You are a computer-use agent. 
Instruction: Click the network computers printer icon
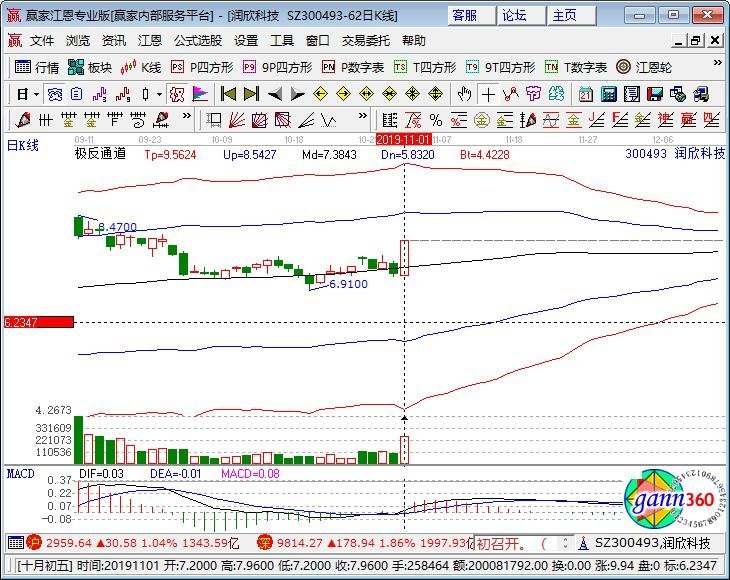701,94
